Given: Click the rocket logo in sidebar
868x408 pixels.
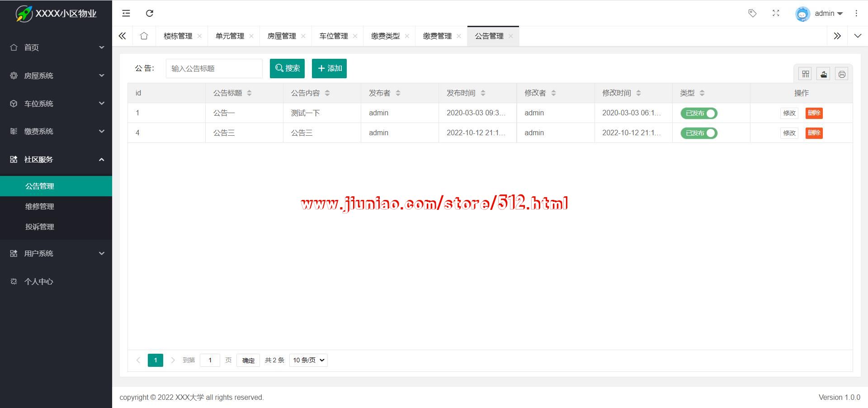Looking at the screenshot, I should coord(24,14).
